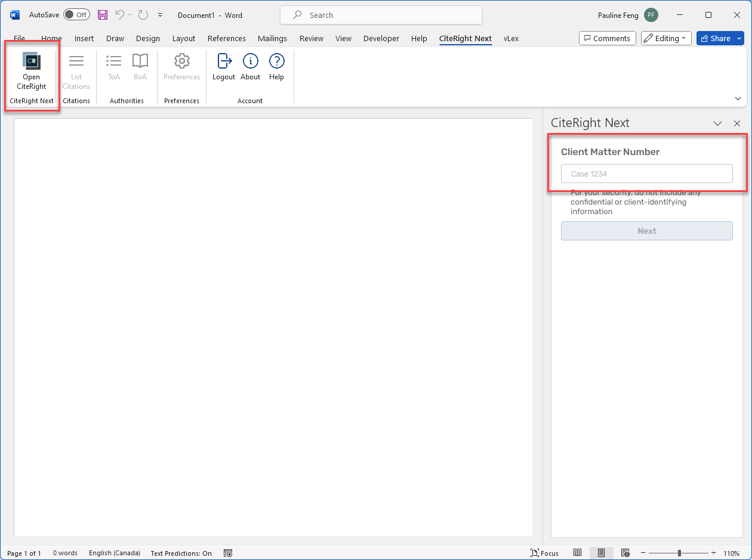Click the Client Matter Number input field
The width and height of the screenshot is (752, 560).
(x=646, y=174)
